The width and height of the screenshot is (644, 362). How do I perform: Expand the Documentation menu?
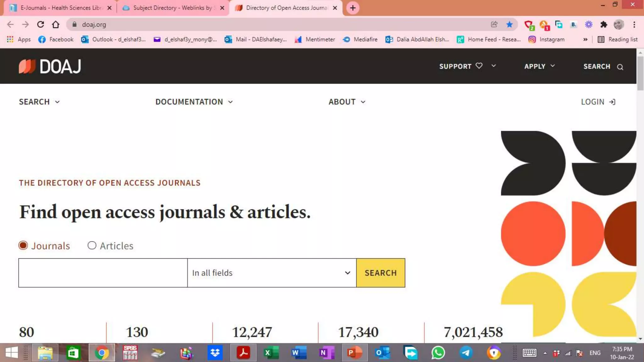click(194, 102)
